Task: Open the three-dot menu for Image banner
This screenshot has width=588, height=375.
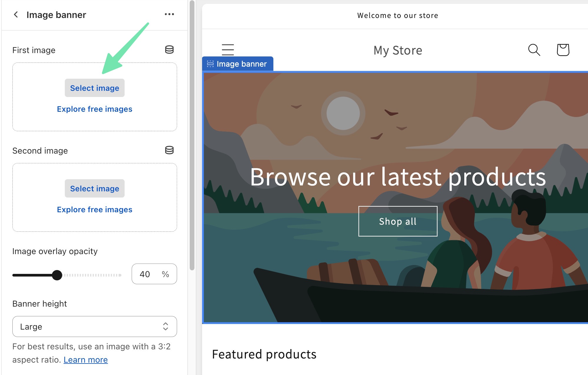Action: click(x=169, y=14)
